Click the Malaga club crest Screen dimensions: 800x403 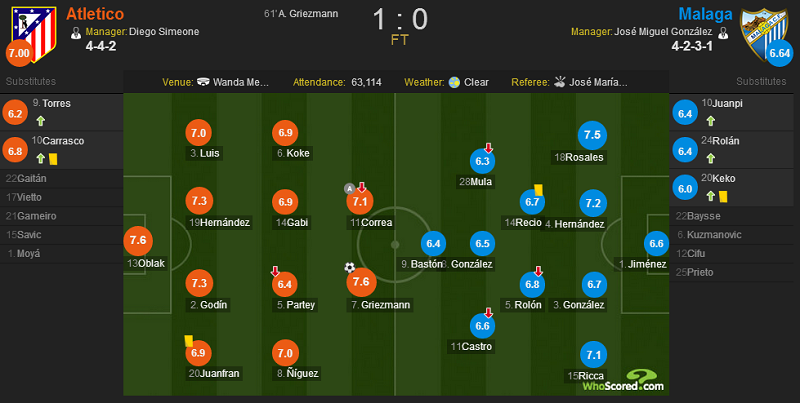pyautogui.click(x=764, y=32)
